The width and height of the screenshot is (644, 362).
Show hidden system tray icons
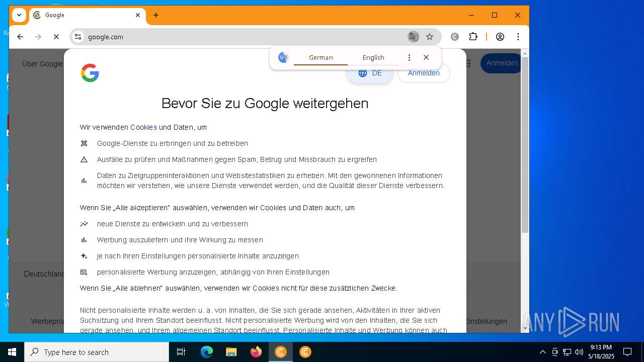(542, 352)
